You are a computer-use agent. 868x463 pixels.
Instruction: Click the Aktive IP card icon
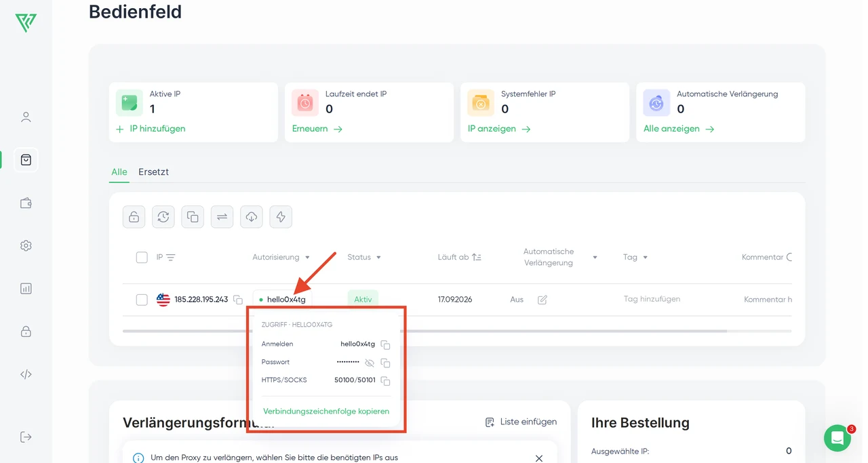130,103
